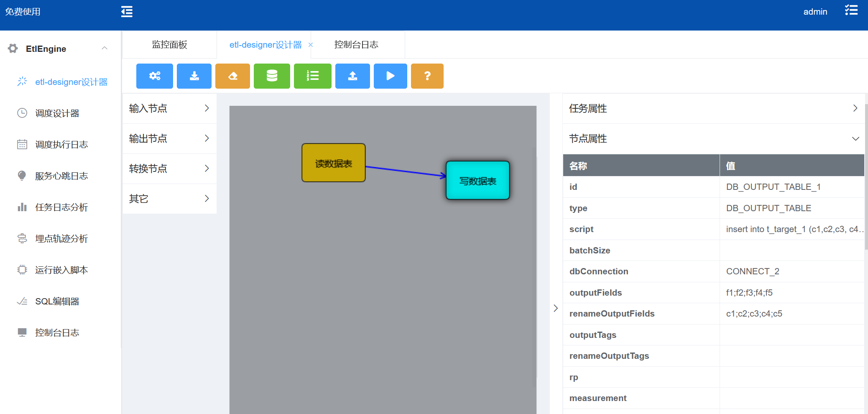Click the green numbered list button
This screenshot has width=868, height=414.
click(313, 76)
